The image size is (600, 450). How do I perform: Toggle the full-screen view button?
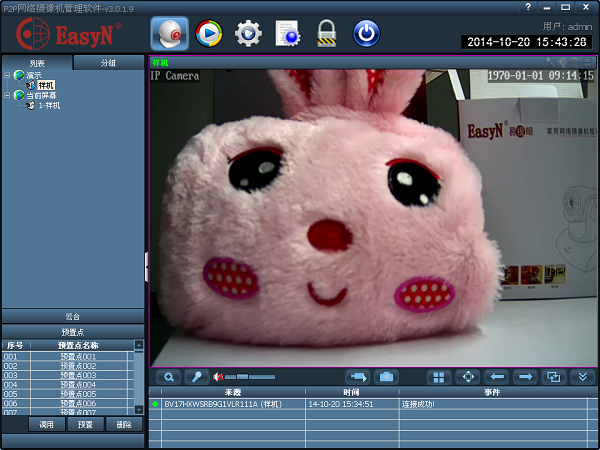[x=466, y=377]
